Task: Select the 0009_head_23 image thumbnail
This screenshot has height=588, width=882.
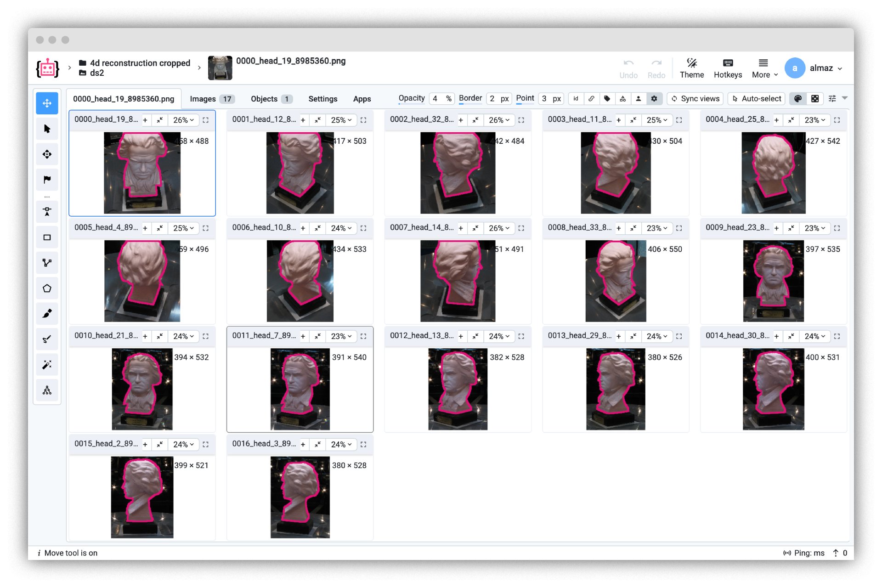Action: tap(773, 281)
